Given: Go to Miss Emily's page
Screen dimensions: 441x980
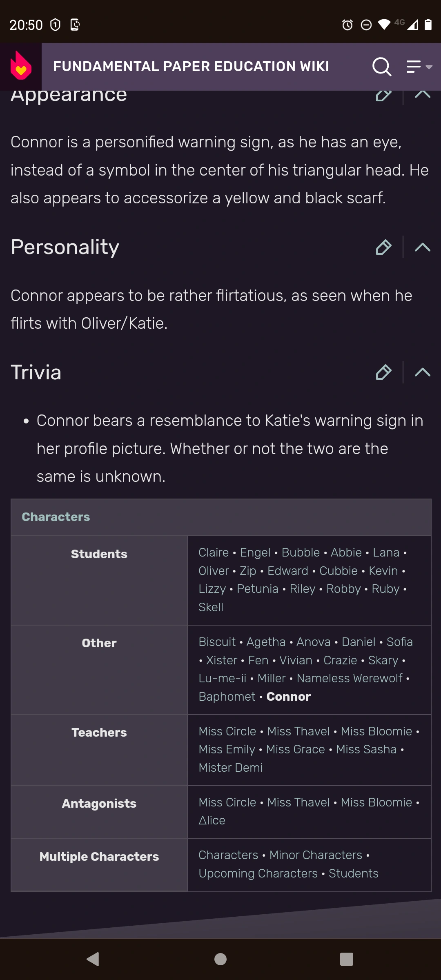Looking at the screenshot, I should 227,749.
